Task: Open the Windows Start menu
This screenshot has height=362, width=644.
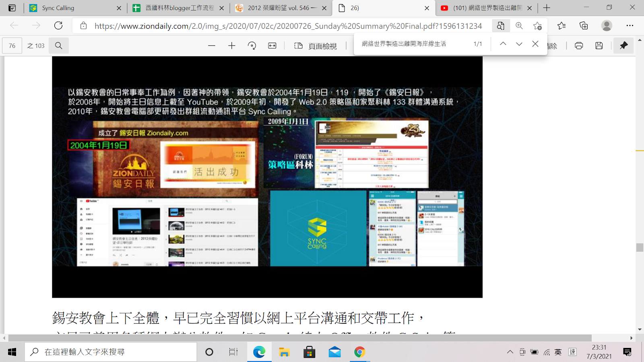Action: (12, 352)
